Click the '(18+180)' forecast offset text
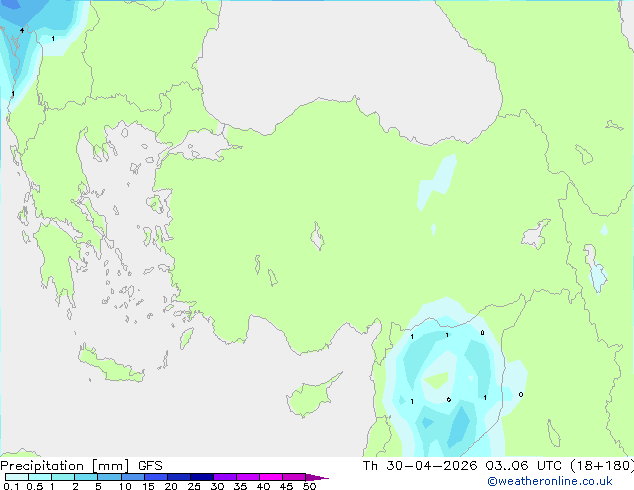This screenshot has width=634, height=490. pos(602,466)
